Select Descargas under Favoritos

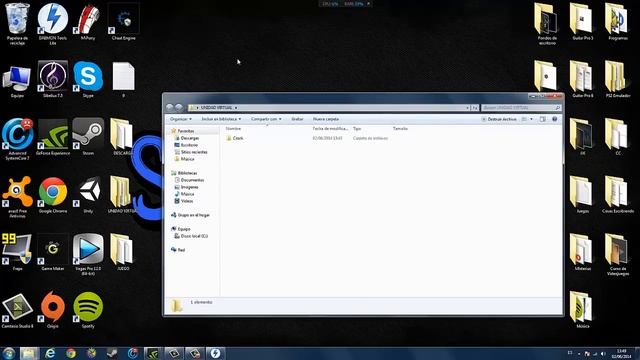(x=187, y=138)
